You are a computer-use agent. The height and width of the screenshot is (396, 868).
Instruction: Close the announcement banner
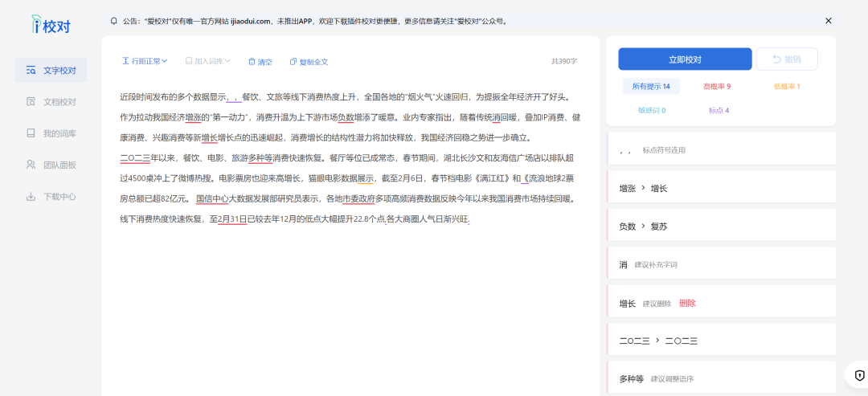[x=829, y=21]
